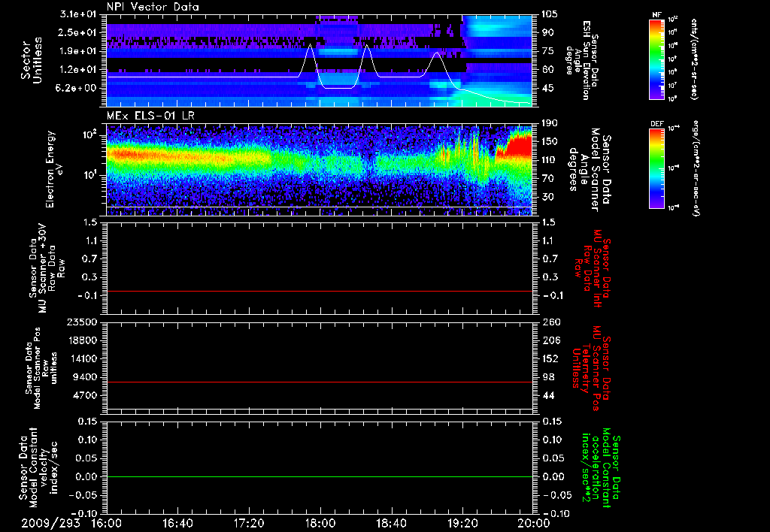Click the green constant acceleration line

coord(320,476)
